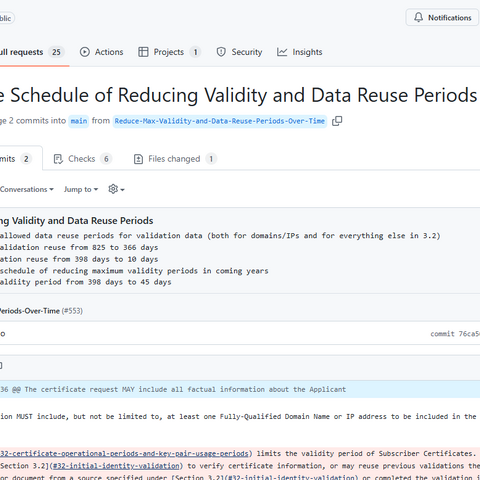Copy the head branch name icon

pos(337,121)
